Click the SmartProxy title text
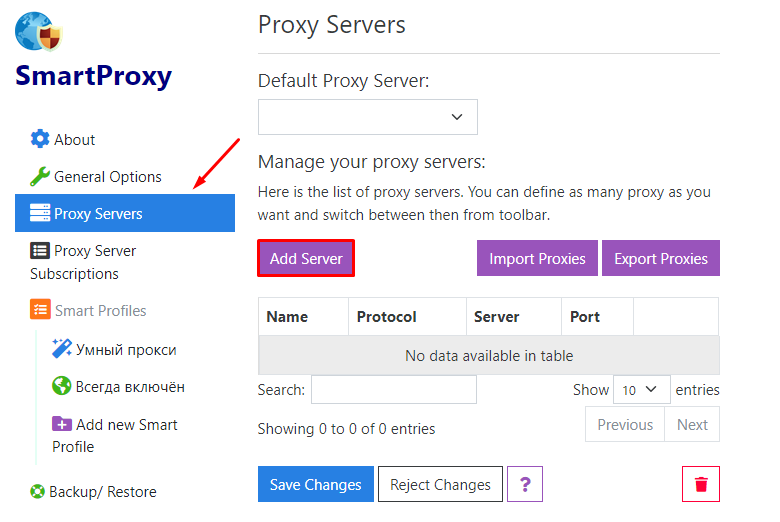The image size is (780, 522). coord(94,76)
